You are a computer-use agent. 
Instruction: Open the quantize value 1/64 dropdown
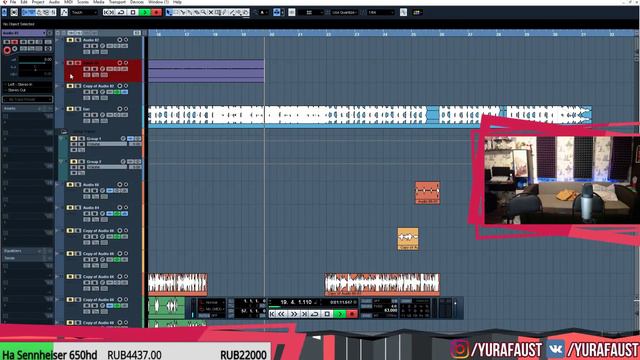click(381, 13)
